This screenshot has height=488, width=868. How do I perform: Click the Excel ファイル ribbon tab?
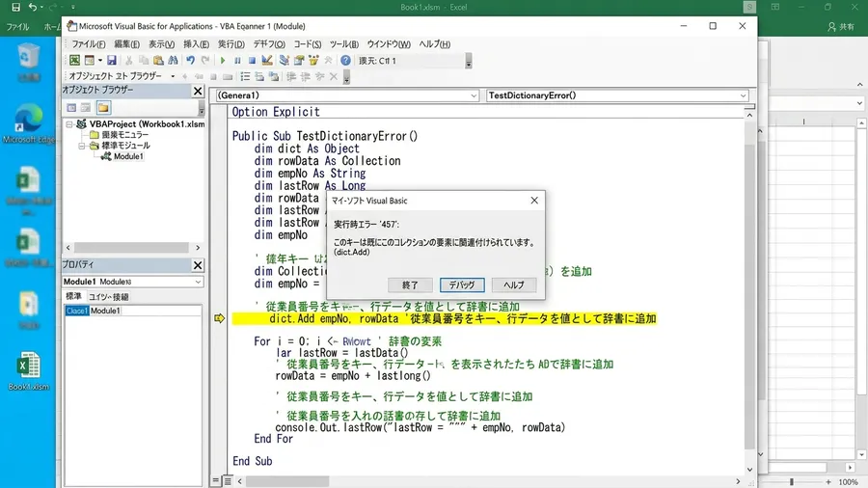click(x=17, y=27)
